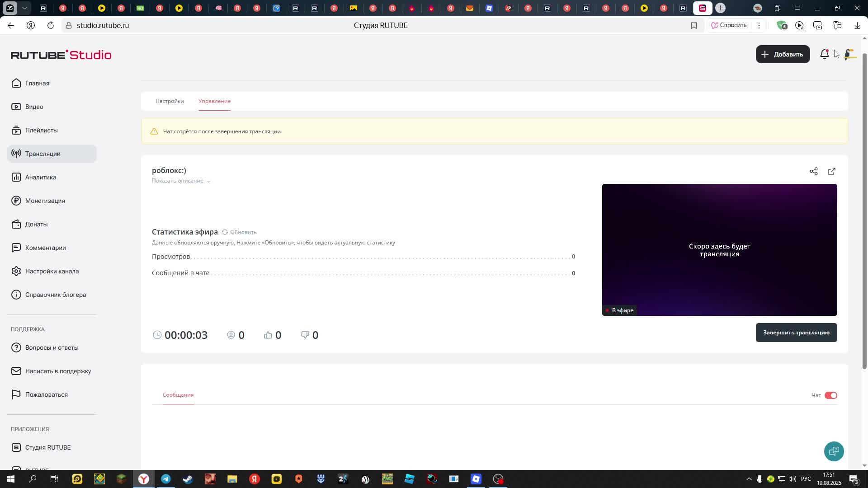This screenshot has height=488, width=868.
Task: Switch to the Настройки tab
Action: (170, 101)
